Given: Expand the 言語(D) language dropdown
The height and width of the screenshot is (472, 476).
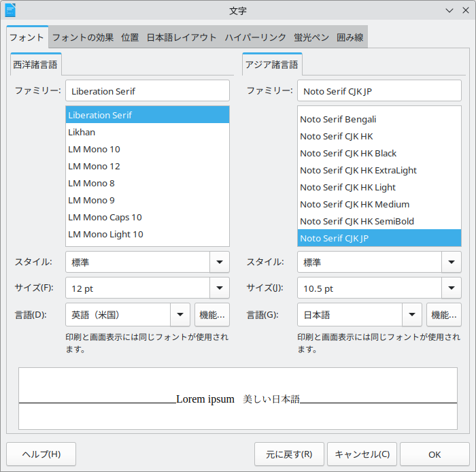Looking at the screenshot, I should pyautogui.click(x=180, y=314).
